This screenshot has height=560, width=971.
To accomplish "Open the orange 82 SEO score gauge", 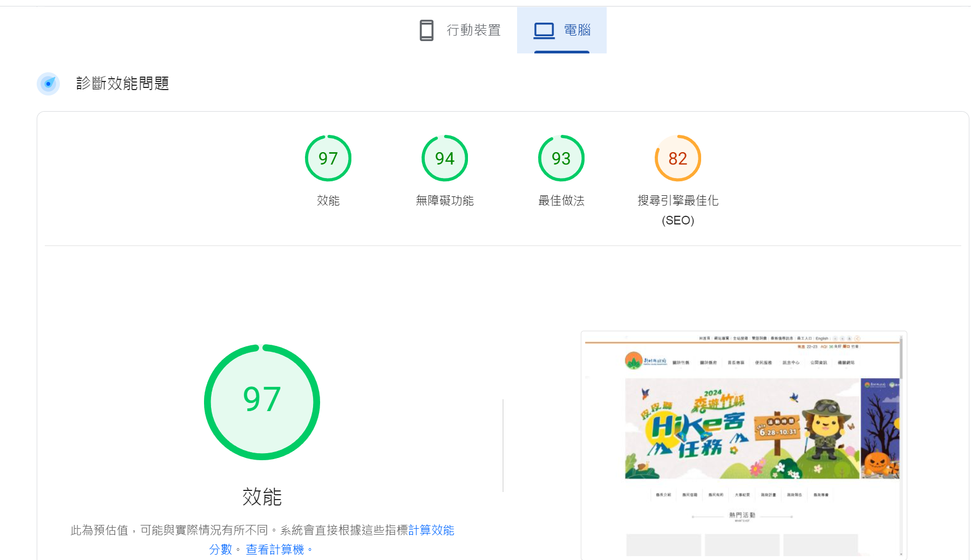I will [x=677, y=158].
